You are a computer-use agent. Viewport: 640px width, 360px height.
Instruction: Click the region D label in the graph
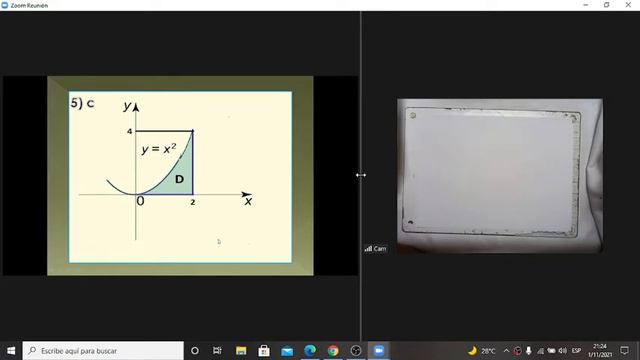click(x=179, y=179)
